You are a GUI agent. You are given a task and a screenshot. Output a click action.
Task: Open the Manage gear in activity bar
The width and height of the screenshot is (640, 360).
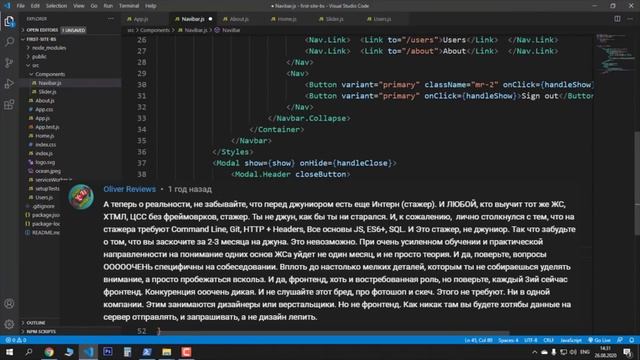point(9,324)
